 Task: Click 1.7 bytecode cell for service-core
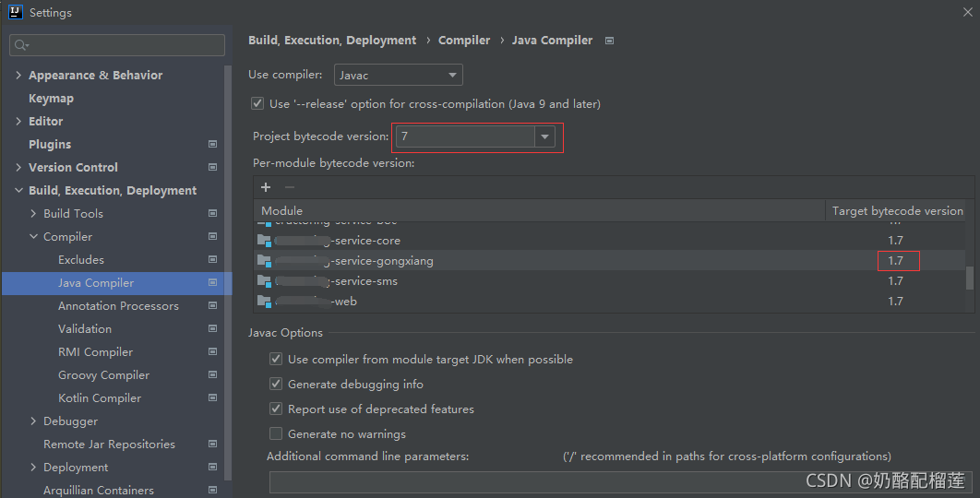tap(896, 241)
